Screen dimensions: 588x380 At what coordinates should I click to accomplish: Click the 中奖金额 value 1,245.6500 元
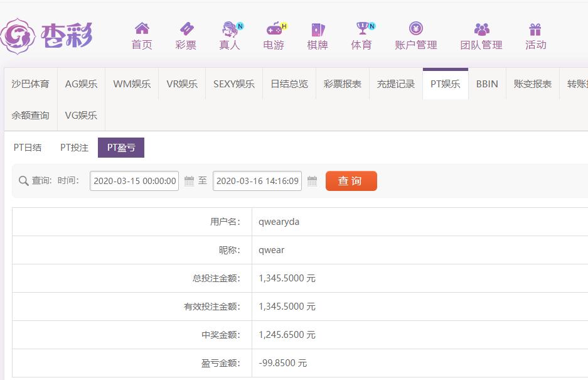287,335
